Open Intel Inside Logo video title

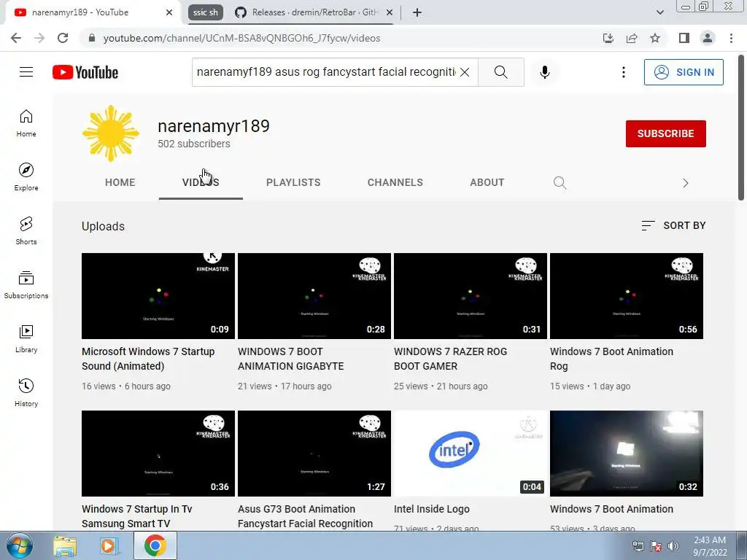coord(432,509)
